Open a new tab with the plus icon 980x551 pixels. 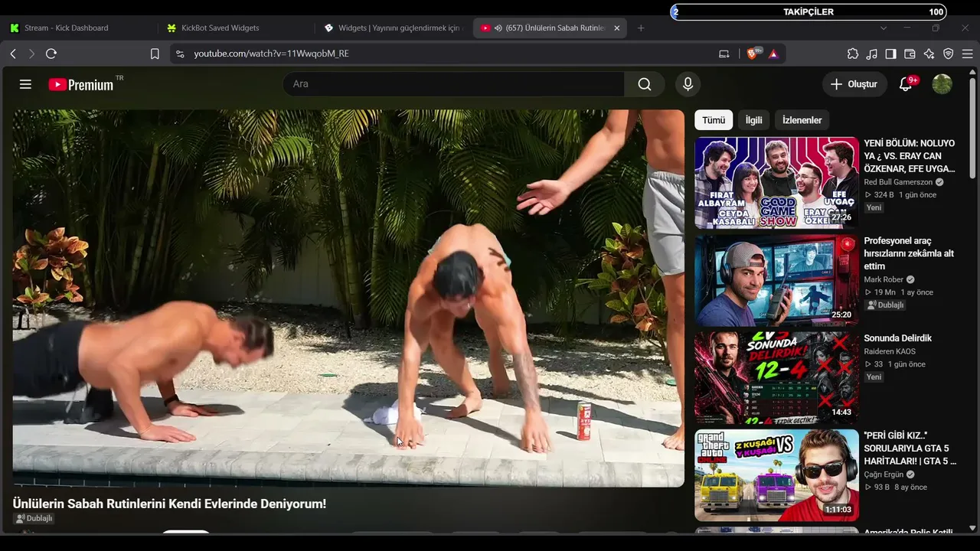click(x=641, y=28)
